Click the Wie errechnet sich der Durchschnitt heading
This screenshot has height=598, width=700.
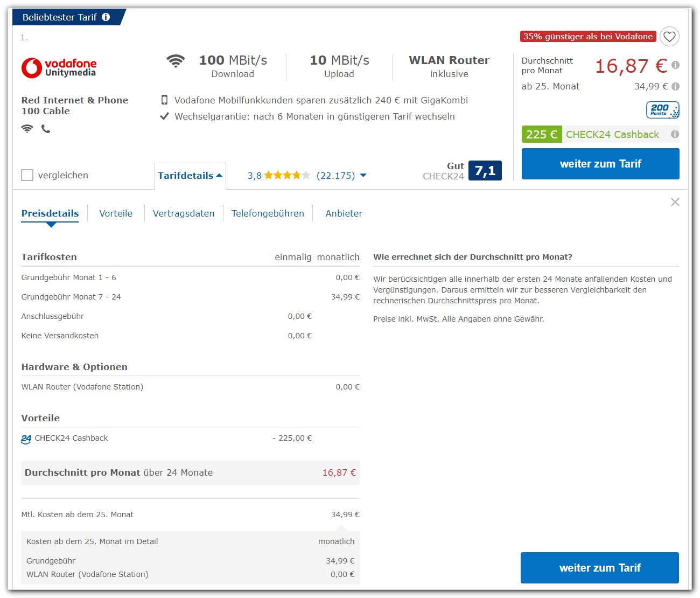473,257
